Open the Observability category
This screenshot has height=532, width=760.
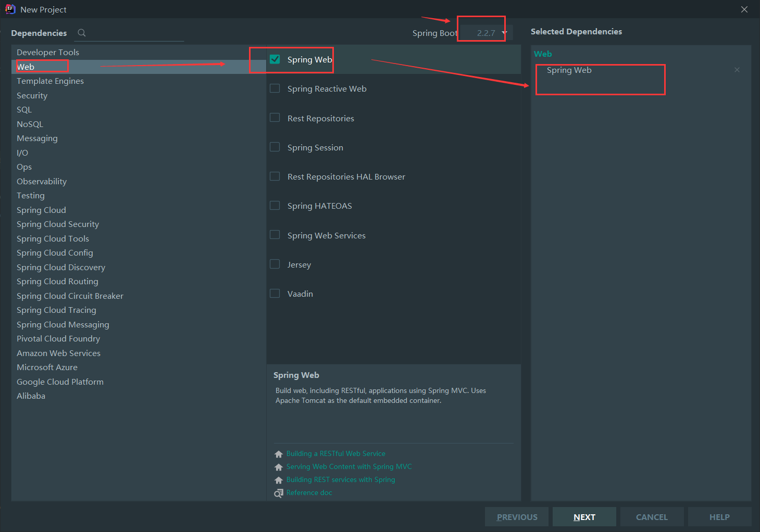pos(139,181)
